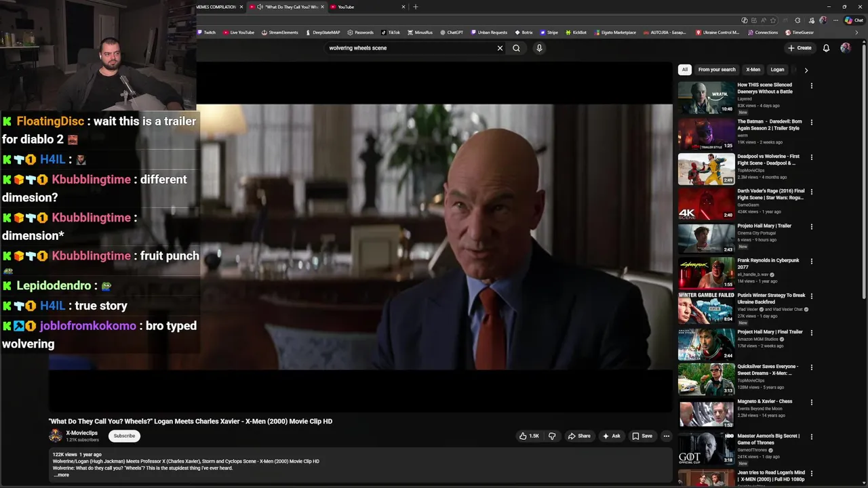
Task: Open the Passwords bookmark
Action: click(x=360, y=33)
